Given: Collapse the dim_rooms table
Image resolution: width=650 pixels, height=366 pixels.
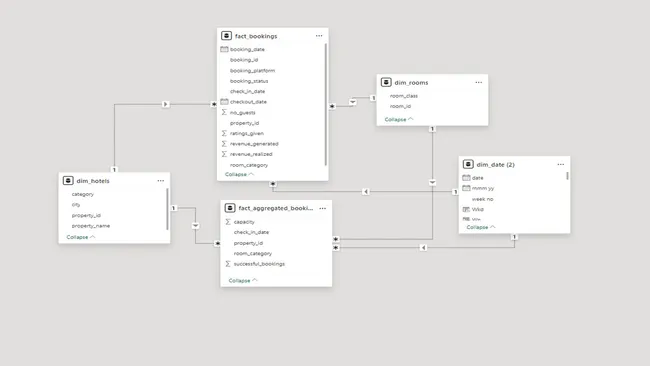Looking at the screenshot, I should (399, 119).
